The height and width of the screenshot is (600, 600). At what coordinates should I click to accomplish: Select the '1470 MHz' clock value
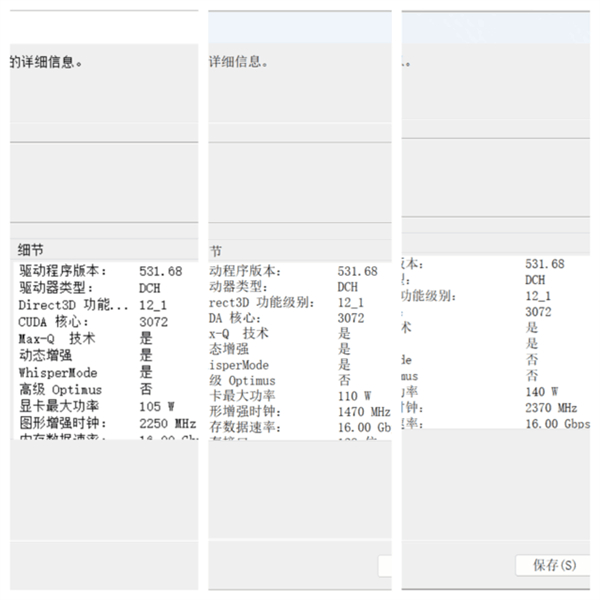(364, 412)
